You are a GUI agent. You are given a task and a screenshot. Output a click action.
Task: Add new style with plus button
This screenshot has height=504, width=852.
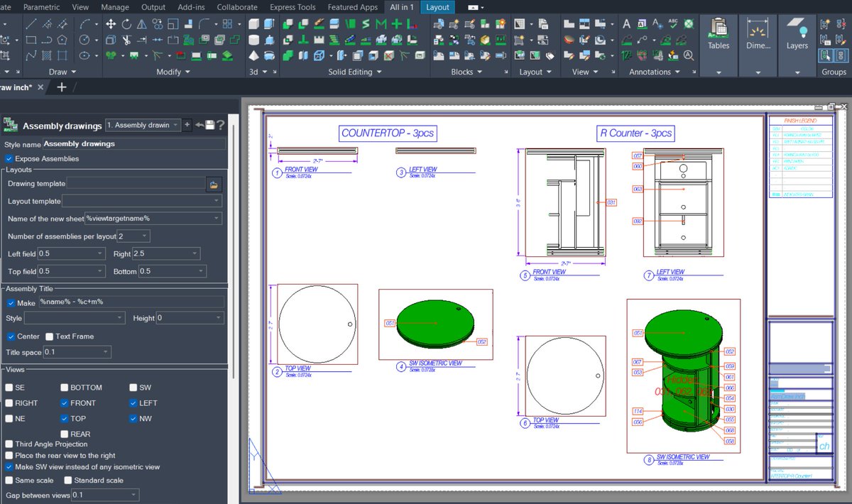[187, 125]
